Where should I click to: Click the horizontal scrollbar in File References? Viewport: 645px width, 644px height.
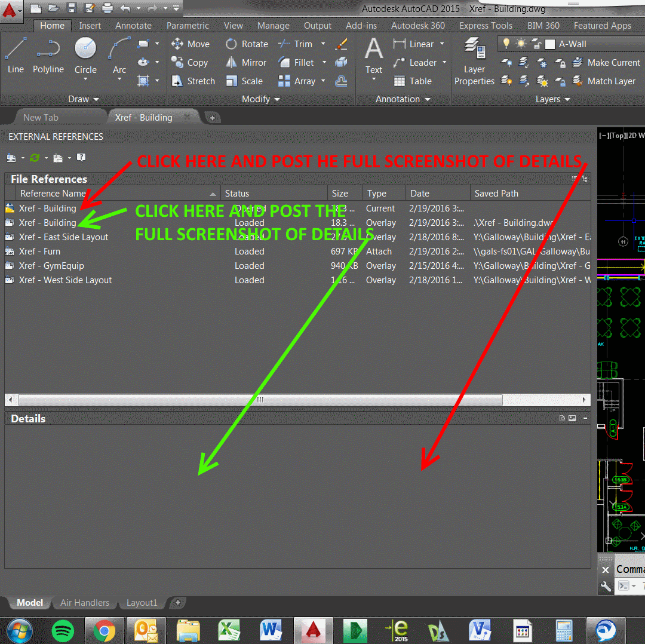click(260, 400)
